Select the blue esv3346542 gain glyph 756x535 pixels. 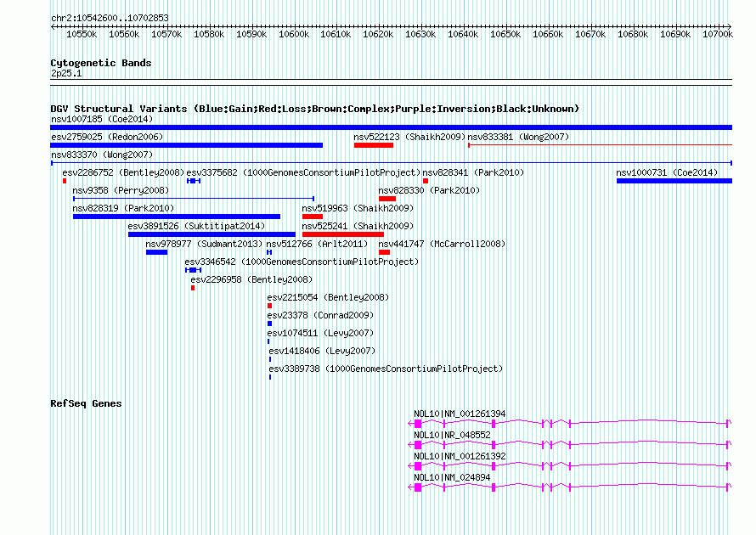tap(194, 270)
